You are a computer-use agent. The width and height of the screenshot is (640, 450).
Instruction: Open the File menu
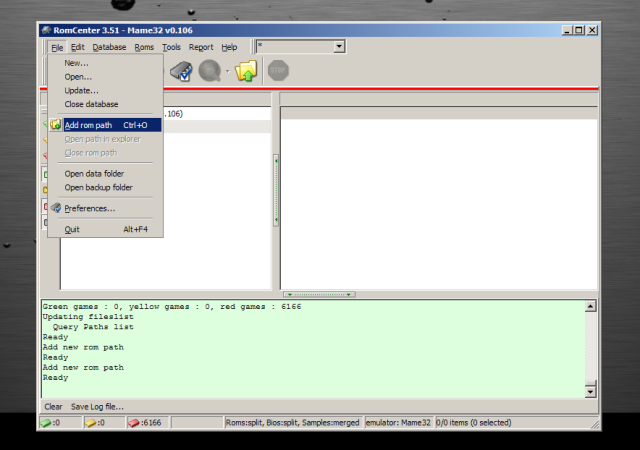pyautogui.click(x=57, y=47)
